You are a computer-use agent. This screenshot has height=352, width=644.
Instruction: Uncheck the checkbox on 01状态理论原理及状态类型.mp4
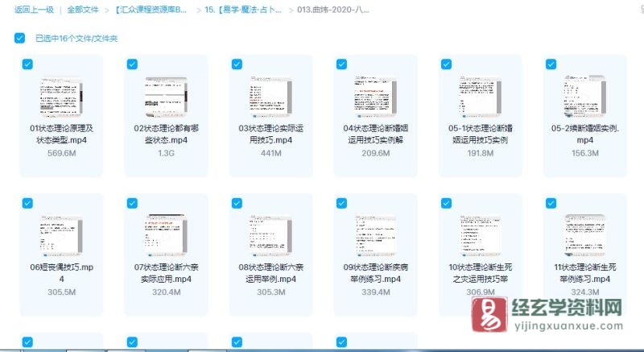27,64
